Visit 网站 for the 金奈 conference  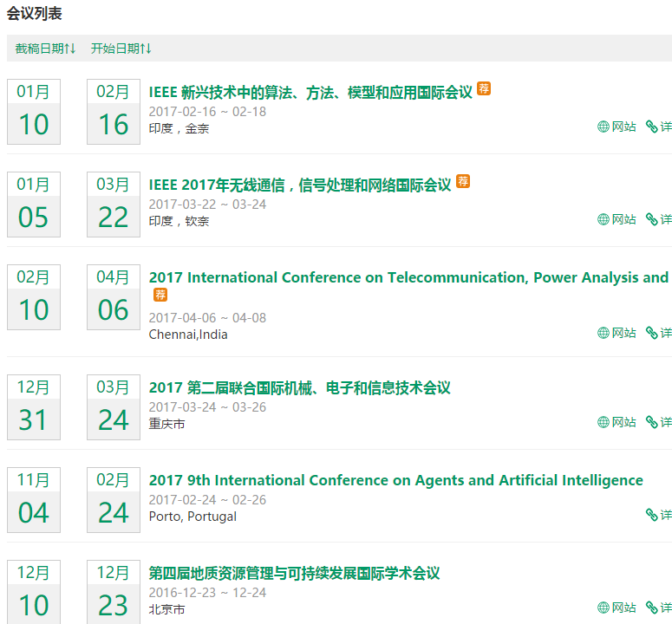coord(617,127)
